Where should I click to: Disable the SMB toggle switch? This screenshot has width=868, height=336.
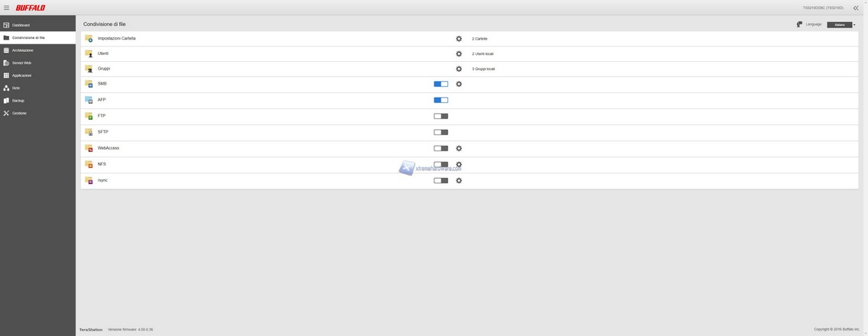[x=441, y=84]
